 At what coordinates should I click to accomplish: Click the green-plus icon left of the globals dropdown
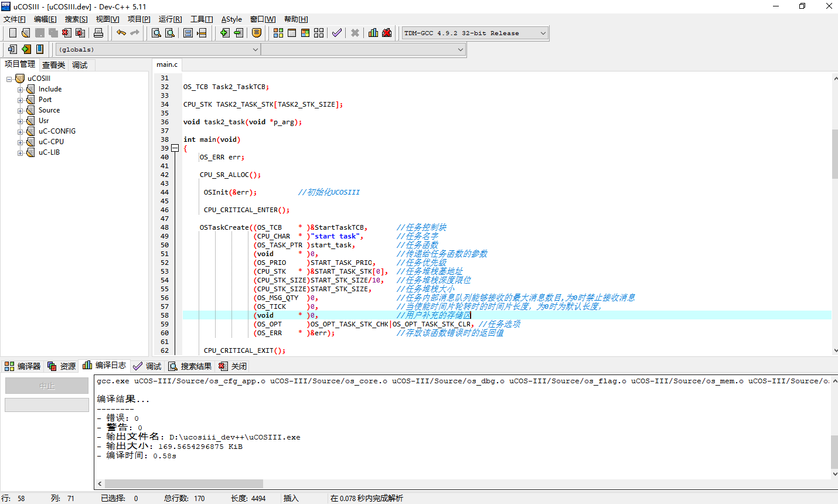(x=26, y=49)
